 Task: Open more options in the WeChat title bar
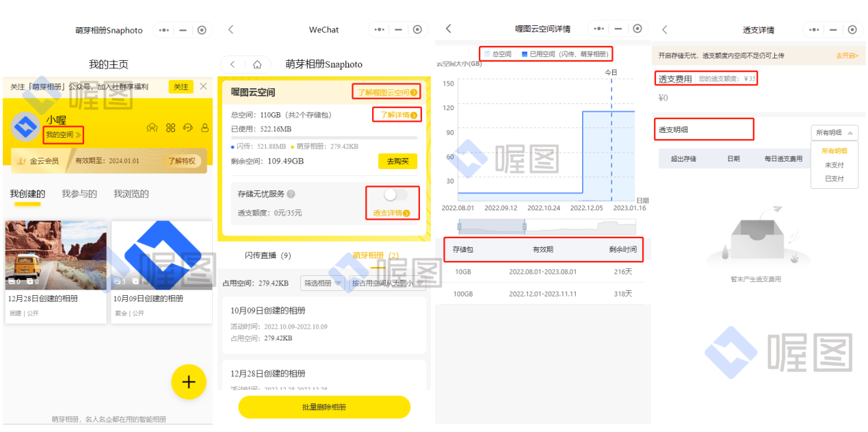click(380, 29)
